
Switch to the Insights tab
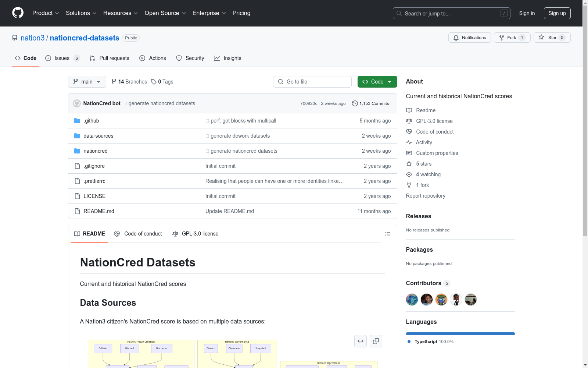228,58
